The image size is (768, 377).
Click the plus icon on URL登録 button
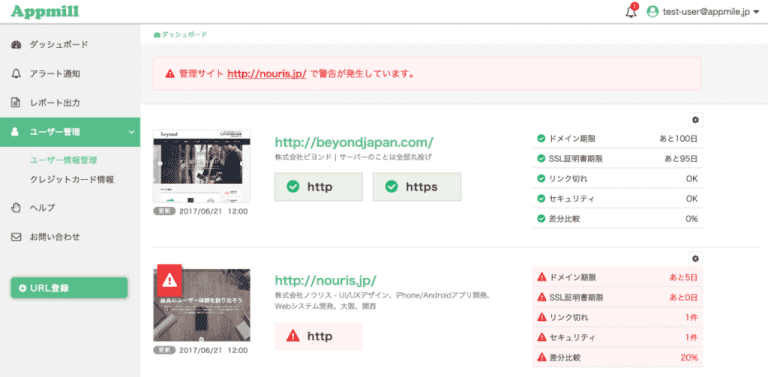point(23,288)
